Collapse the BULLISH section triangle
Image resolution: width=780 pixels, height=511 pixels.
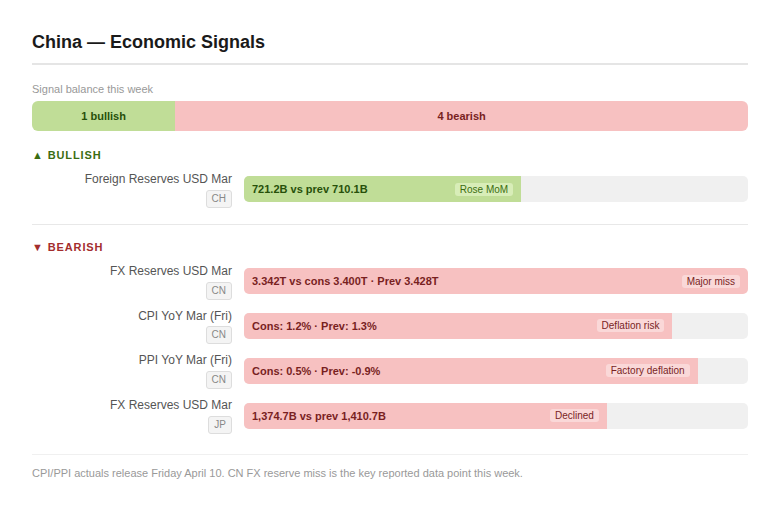pyautogui.click(x=38, y=156)
